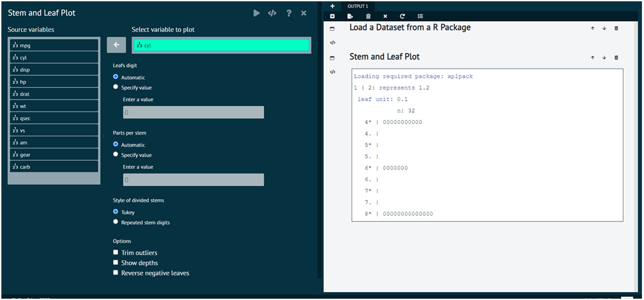The width and height of the screenshot is (644, 300).
Task: Click the 'Load a Dataset from a R Package' heading
Action: tap(410, 28)
